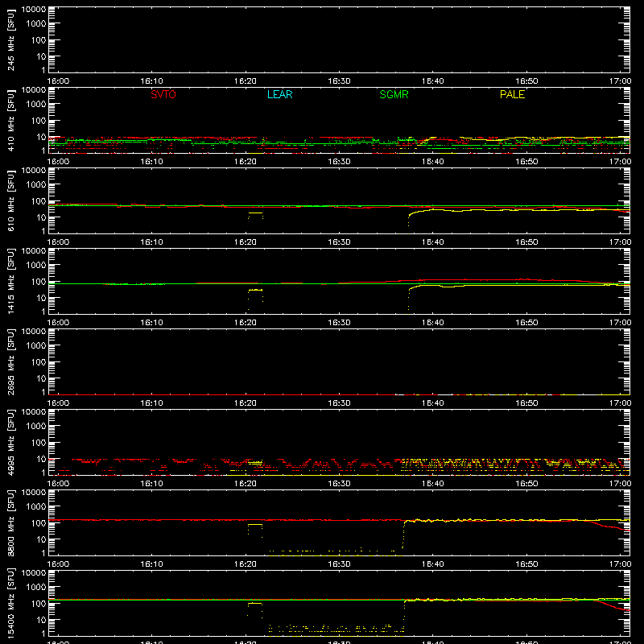Viewport: 644px width, 644px height.
Task: Click the 1000 y-axis label in 4995 MHz panel
Action: 36,427
